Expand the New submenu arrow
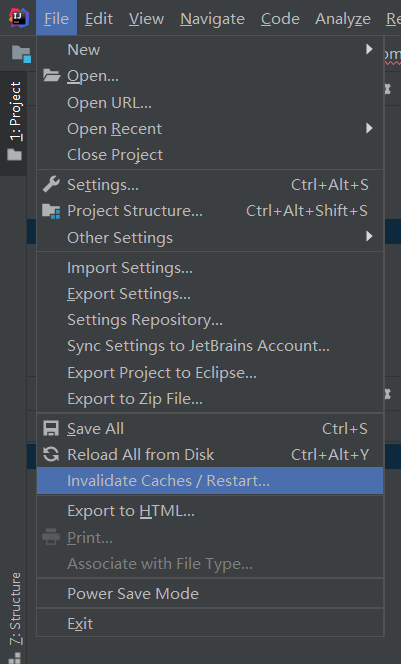This screenshot has height=664, width=401. click(x=369, y=49)
